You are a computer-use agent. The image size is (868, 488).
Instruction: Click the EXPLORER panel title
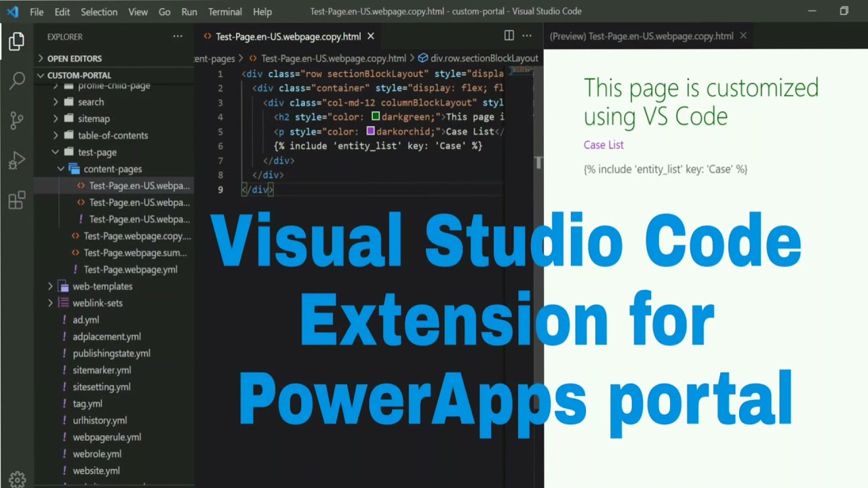pos(65,37)
